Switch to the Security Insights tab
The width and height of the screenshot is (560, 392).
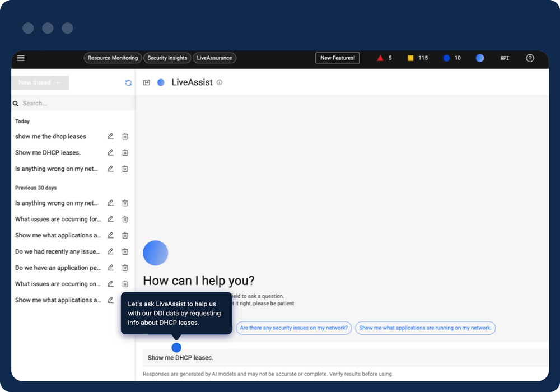tap(167, 58)
